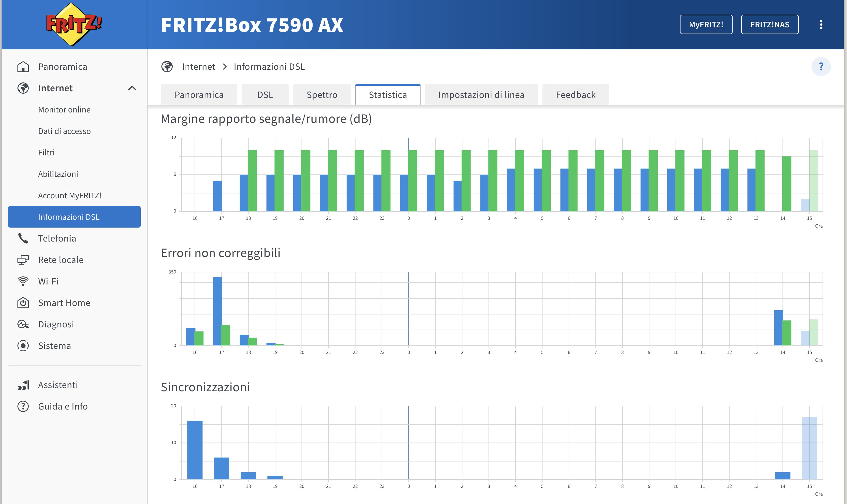Select the Statistica tab
This screenshot has height=504, width=847.
388,95
